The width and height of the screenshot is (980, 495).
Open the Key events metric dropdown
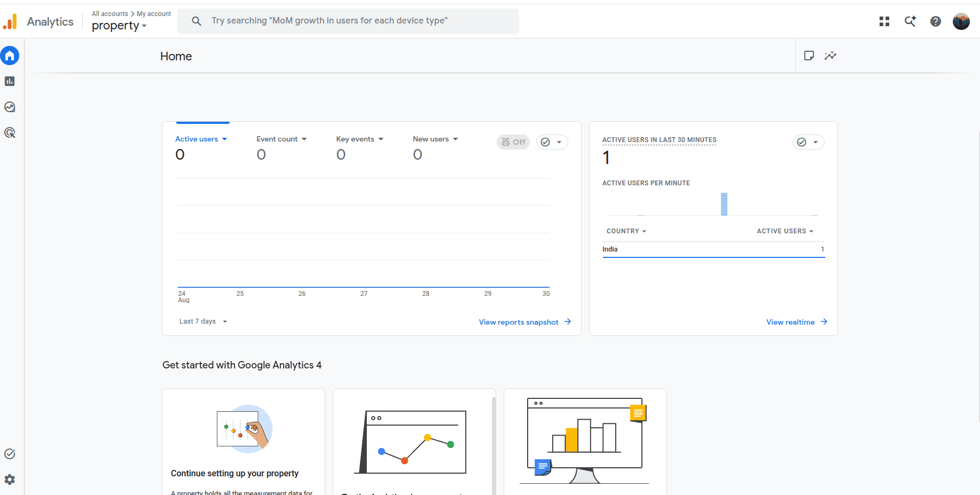[x=360, y=139]
